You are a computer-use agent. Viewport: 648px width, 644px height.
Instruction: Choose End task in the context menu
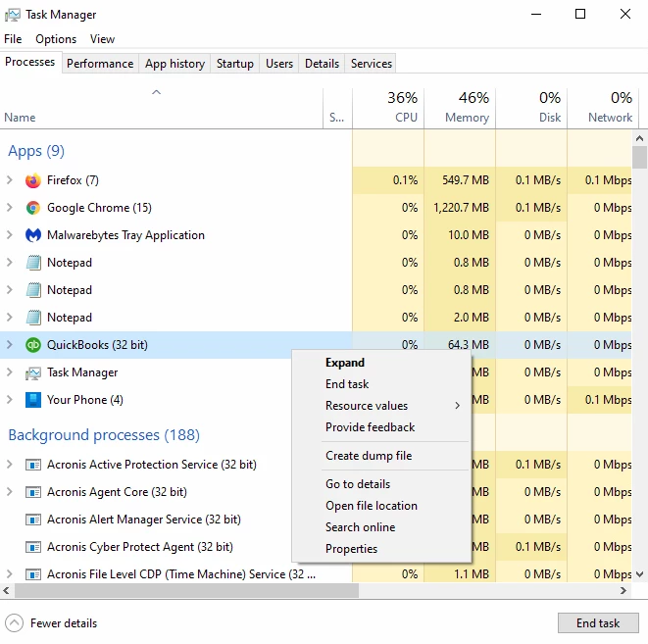[382, 384]
